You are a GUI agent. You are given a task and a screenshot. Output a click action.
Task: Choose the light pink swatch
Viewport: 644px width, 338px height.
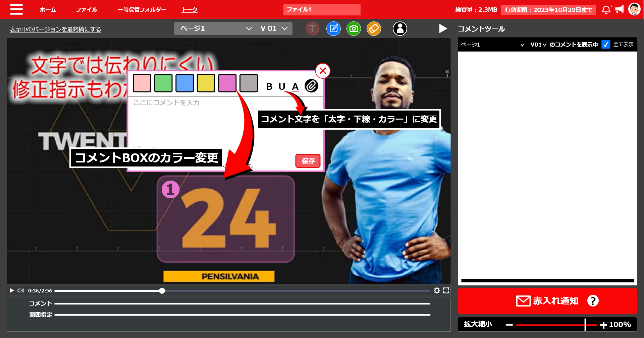click(x=142, y=83)
